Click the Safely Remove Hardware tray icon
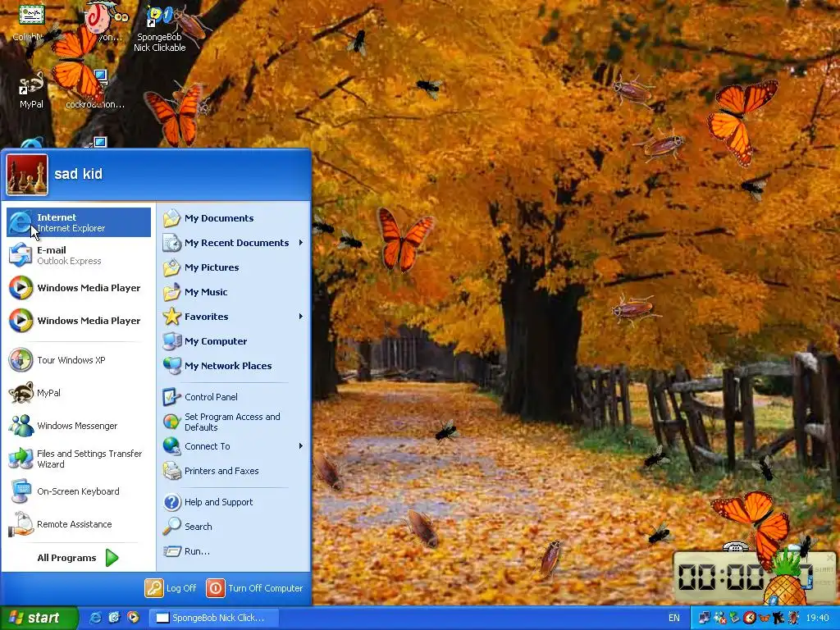840x630 pixels. (734, 618)
